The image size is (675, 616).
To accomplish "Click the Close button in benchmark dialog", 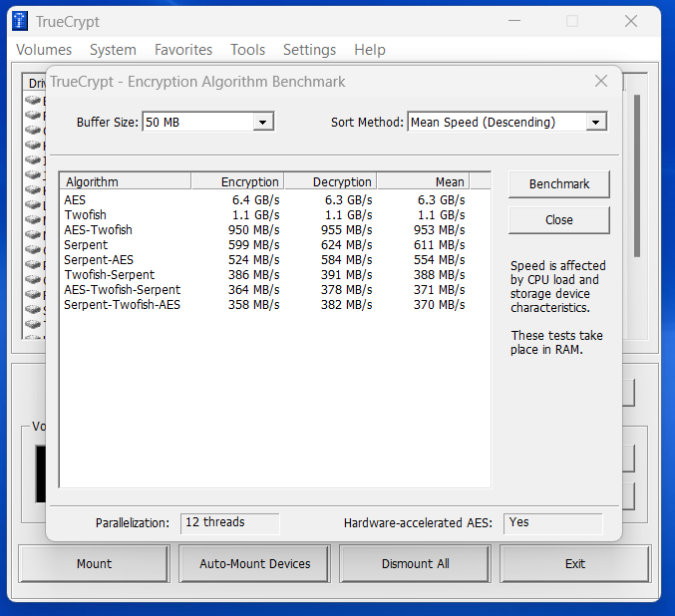I will point(558,220).
